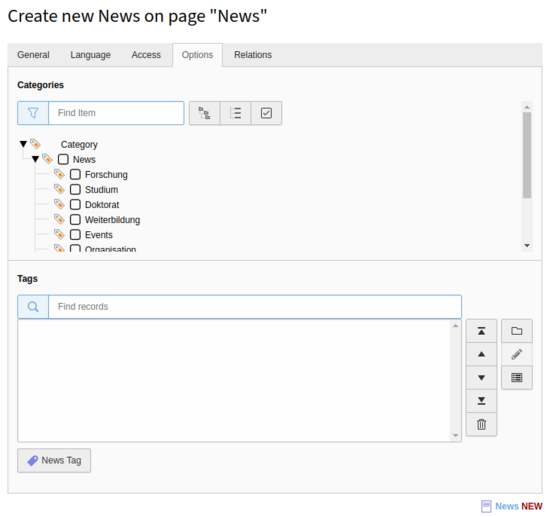
Task: Click the collapse tree list icon
Action: click(235, 113)
